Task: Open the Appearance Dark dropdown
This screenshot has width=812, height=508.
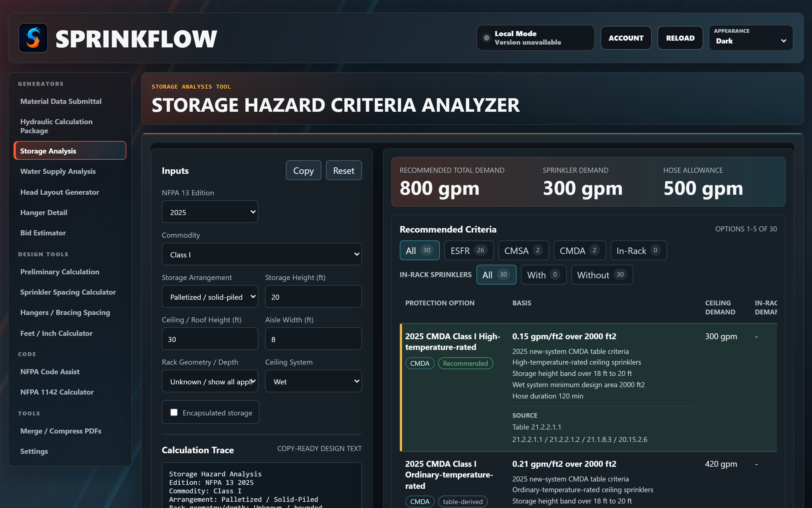Action: tap(751, 38)
